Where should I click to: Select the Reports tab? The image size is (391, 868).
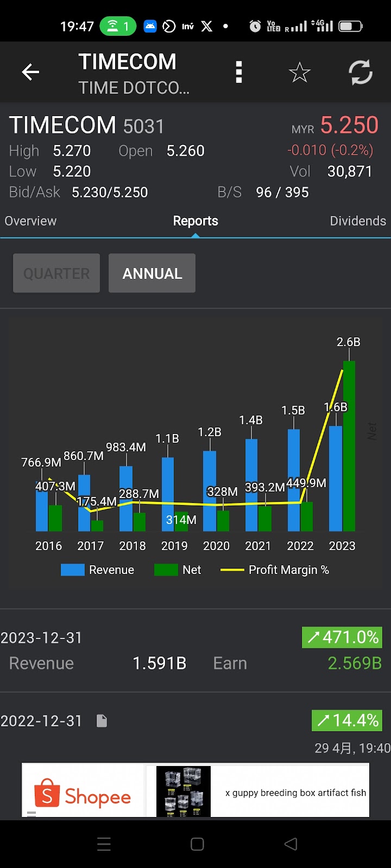click(x=195, y=221)
